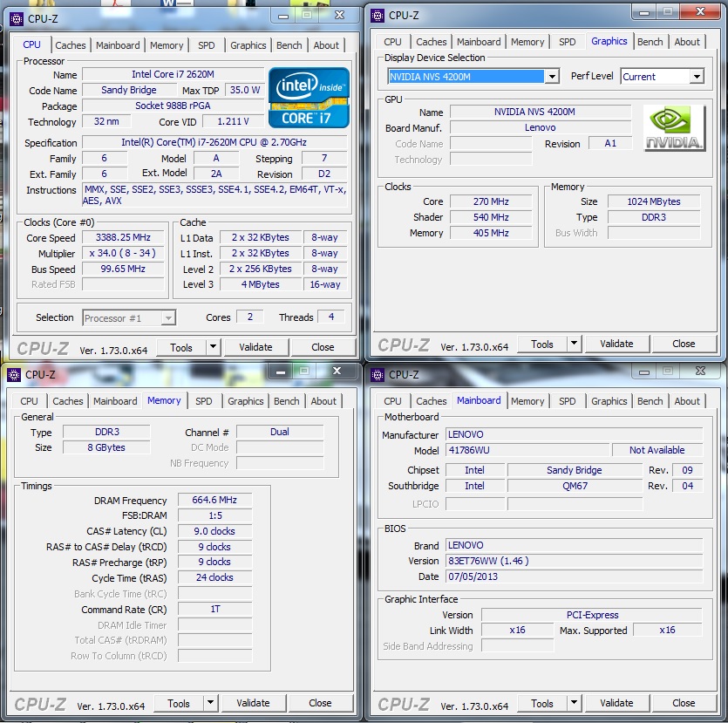This screenshot has height=723, width=728.
Task: Click the Shader clock value 540 MHz
Action: point(491,217)
